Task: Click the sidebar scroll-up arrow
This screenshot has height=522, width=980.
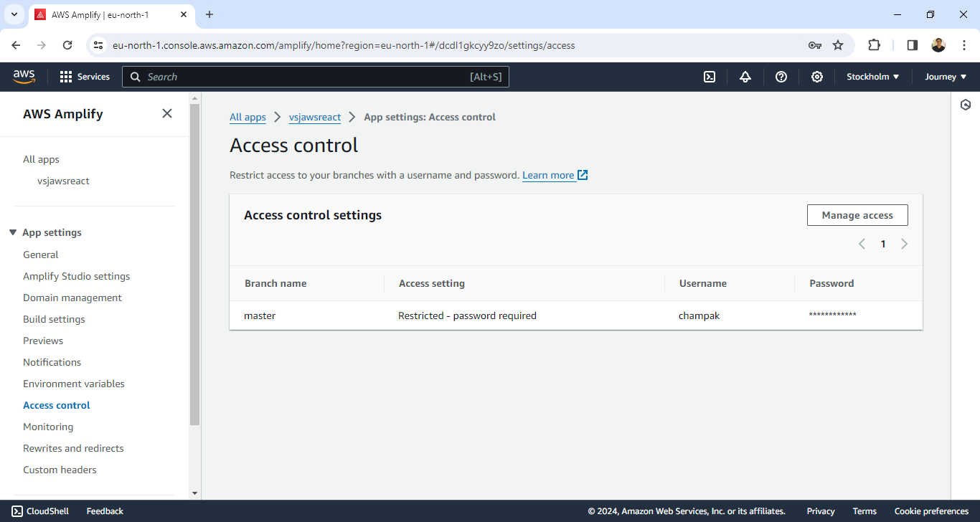Action: tap(194, 98)
